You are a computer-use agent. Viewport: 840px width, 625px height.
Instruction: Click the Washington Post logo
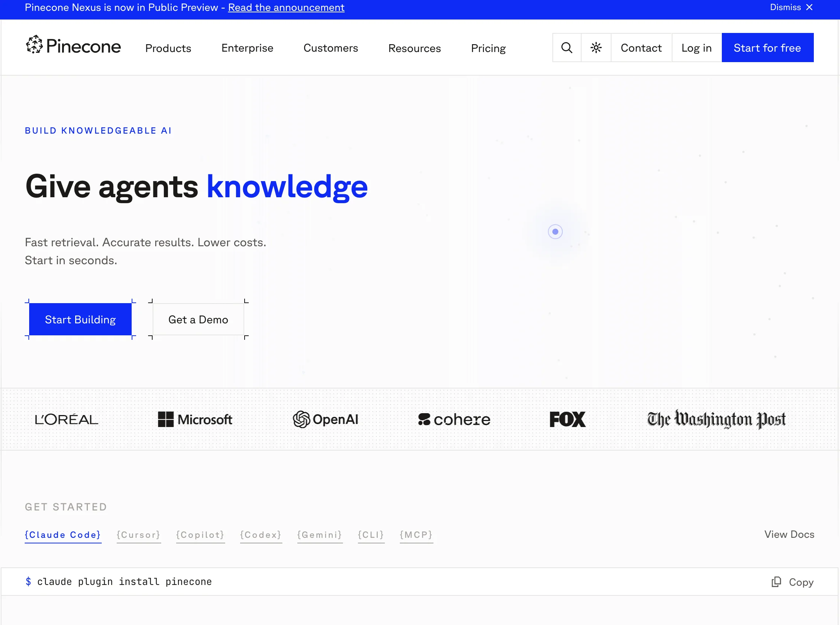coord(716,419)
